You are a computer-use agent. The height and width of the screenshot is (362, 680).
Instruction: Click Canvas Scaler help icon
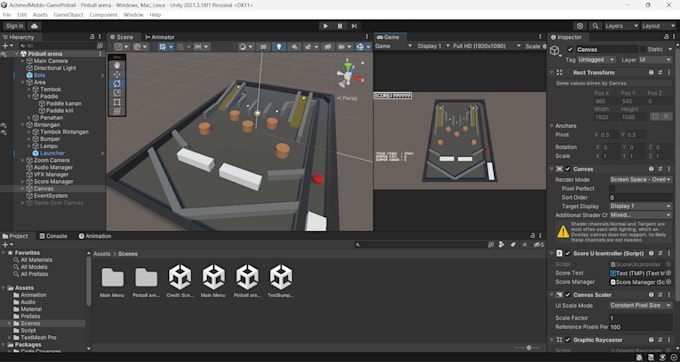click(x=651, y=295)
